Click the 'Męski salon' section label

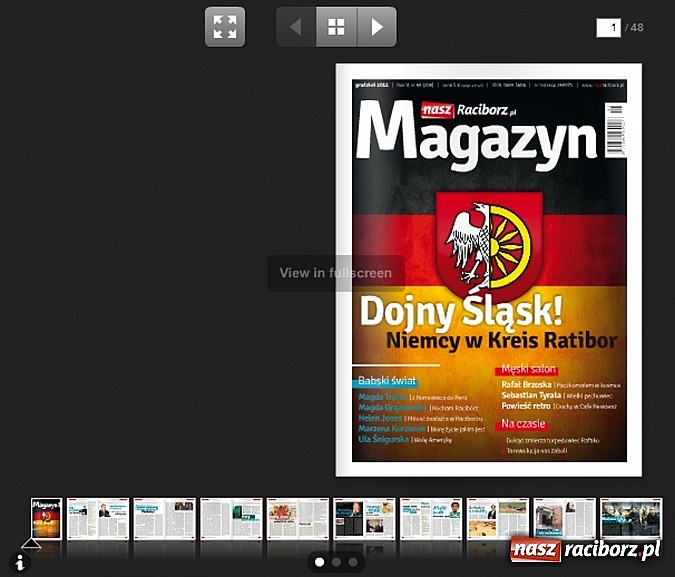[x=528, y=369]
